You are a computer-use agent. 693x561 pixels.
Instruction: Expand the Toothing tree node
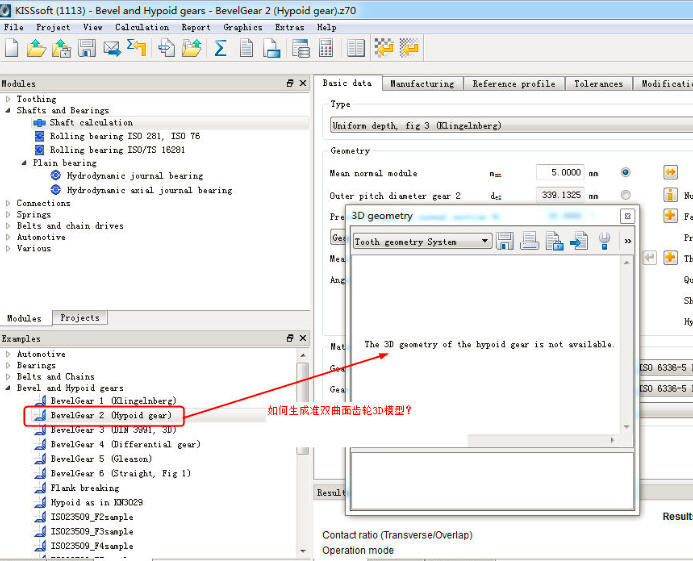click(x=8, y=99)
